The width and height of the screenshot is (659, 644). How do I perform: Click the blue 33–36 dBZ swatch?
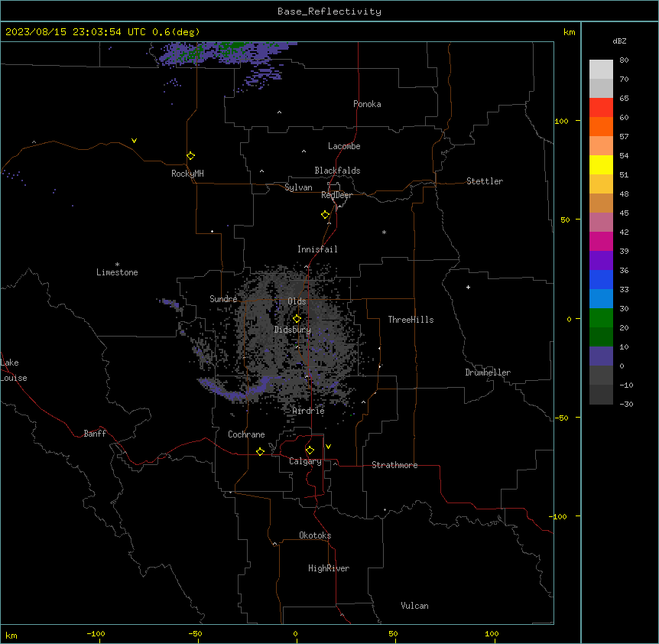601,279
